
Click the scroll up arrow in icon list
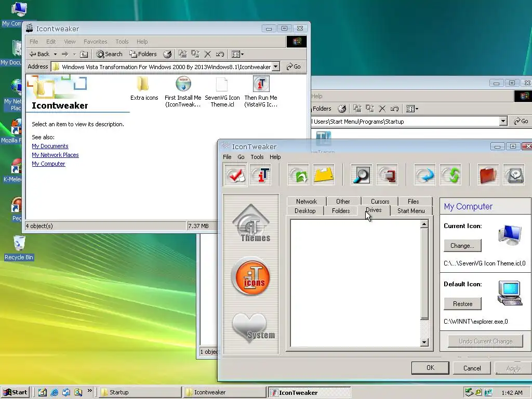coord(424,224)
